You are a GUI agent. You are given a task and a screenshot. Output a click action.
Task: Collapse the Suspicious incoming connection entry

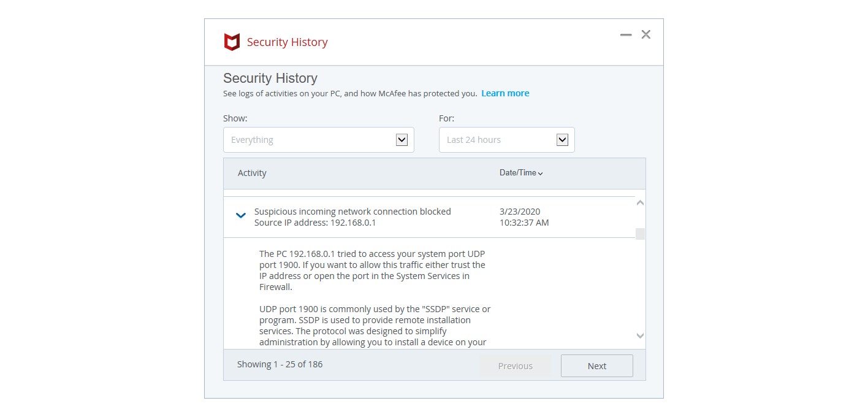[241, 215]
